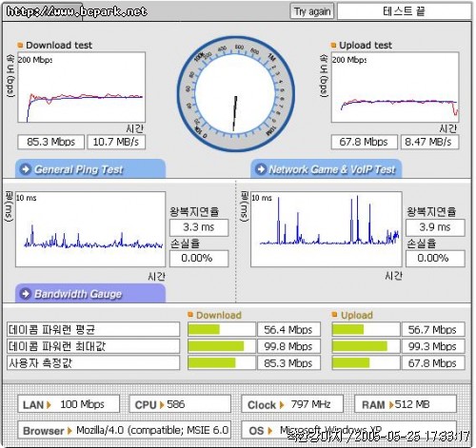Click the orange arrow next to Browser
The height and width of the screenshot is (448, 476).
(69, 431)
